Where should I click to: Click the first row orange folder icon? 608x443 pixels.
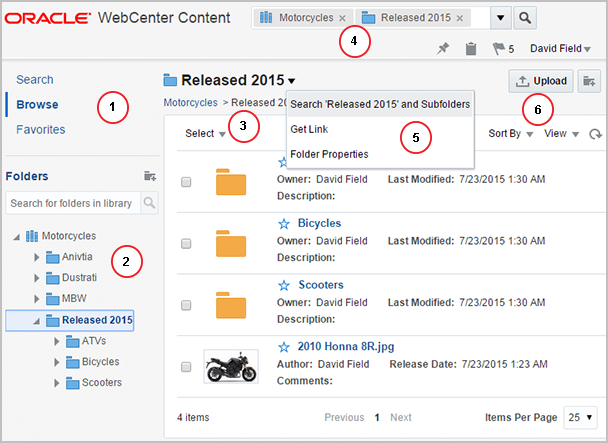[231, 182]
